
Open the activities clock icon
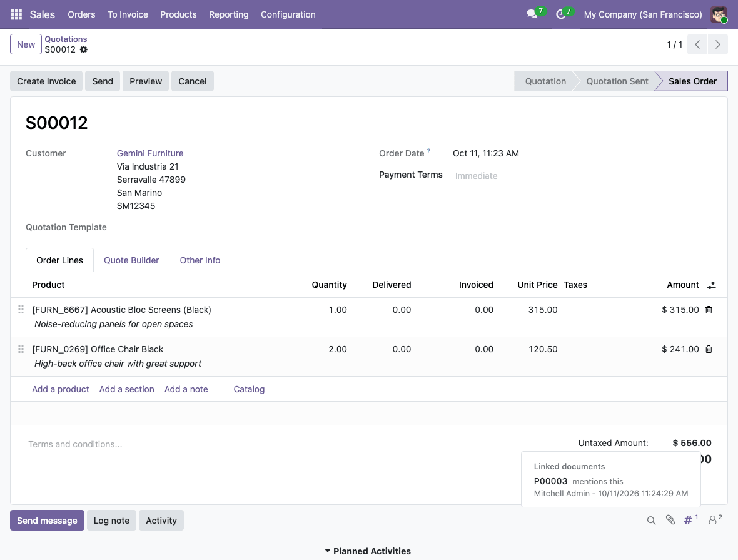pos(560,14)
